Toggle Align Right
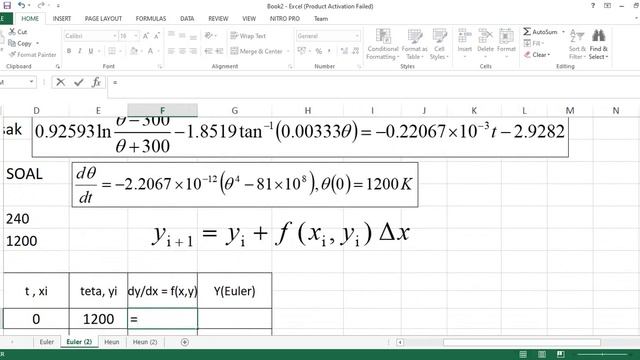This screenshot has width=640, height=360. coord(193,51)
